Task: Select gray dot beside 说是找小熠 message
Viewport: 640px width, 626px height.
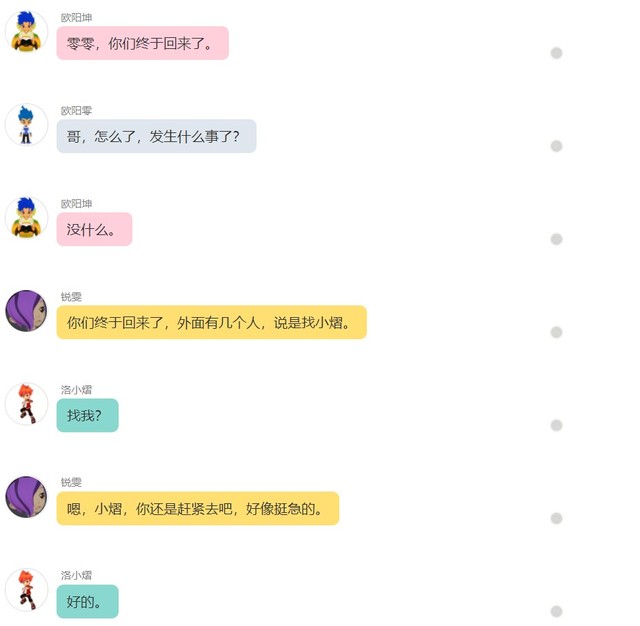Action: click(556, 332)
